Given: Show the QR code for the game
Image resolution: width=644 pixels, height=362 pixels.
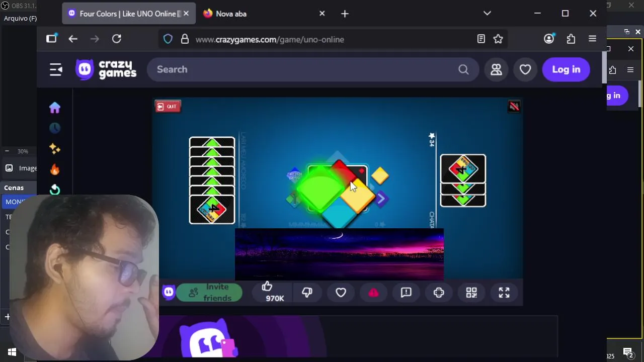Looking at the screenshot, I should coord(471,293).
